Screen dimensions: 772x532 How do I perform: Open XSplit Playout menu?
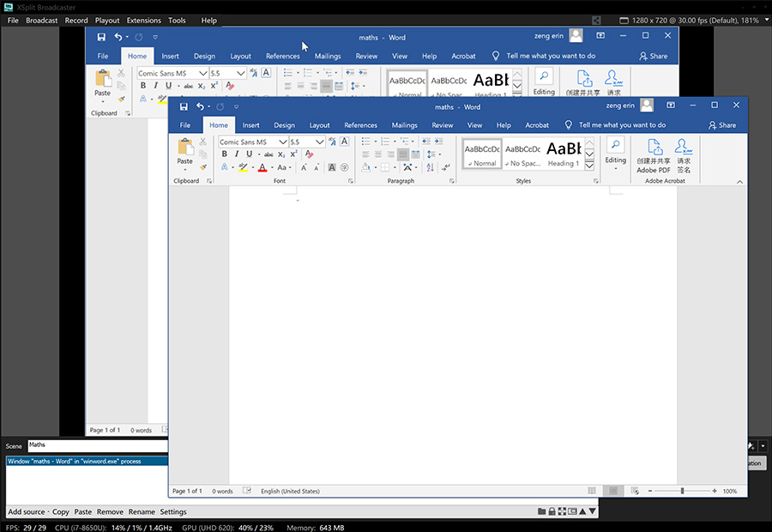pyautogui.click(x=107, y=21)
